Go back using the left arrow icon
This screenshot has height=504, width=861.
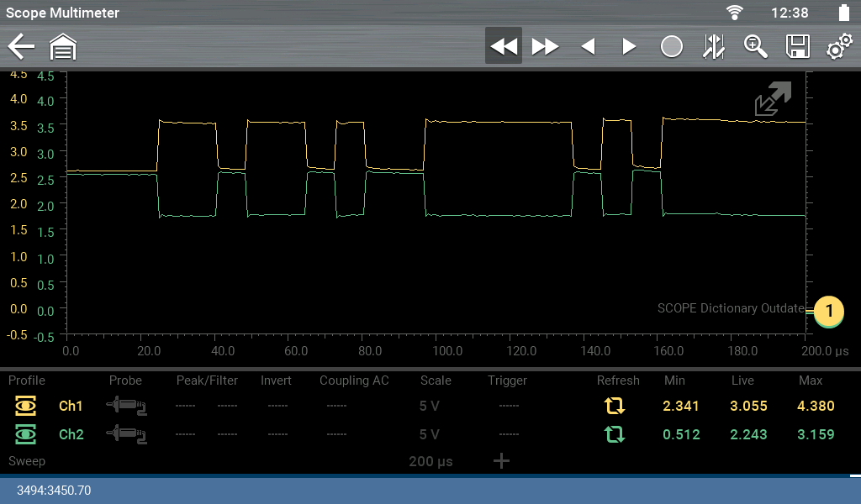[x=21, y=47]
